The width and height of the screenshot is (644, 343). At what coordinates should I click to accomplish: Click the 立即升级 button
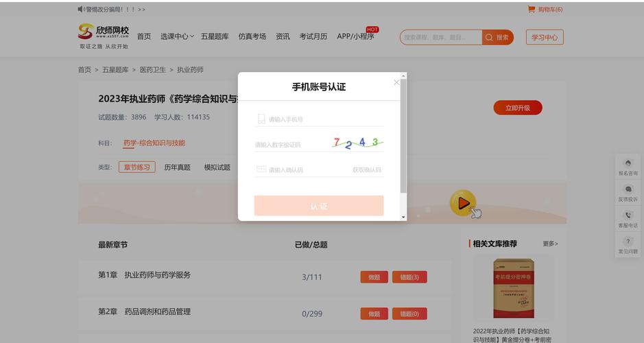click(518, 108)
